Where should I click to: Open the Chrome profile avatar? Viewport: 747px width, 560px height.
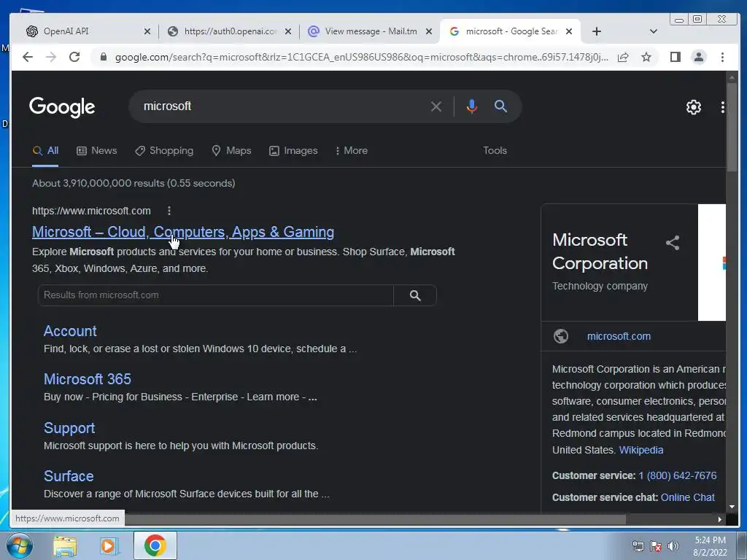(x=698, y=57)
